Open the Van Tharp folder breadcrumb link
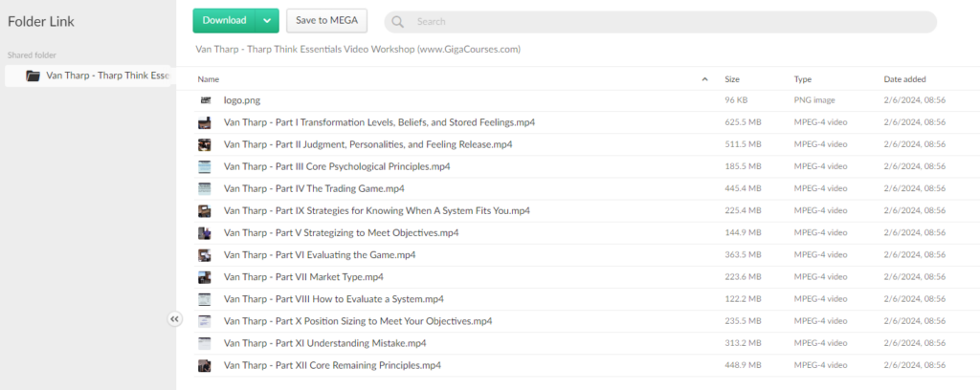Viewport: 980px width, 390px height. tap(358, 49)
